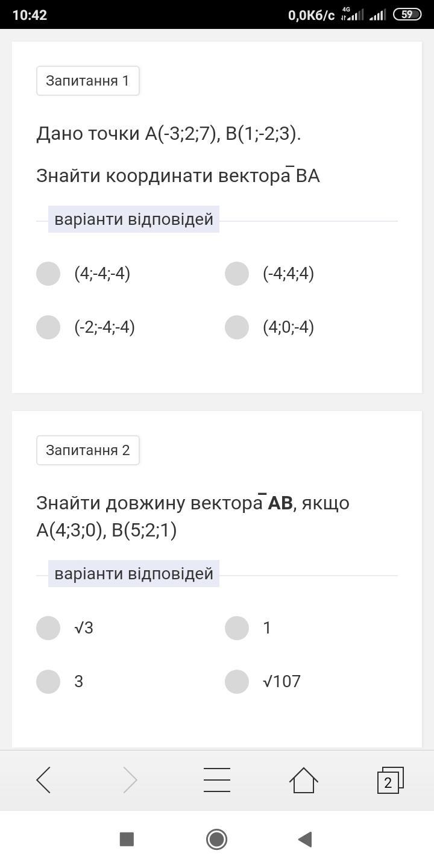This screenshot has width=434, height=868.
Task: Go to the browser home page
Action: click(304, 780)
